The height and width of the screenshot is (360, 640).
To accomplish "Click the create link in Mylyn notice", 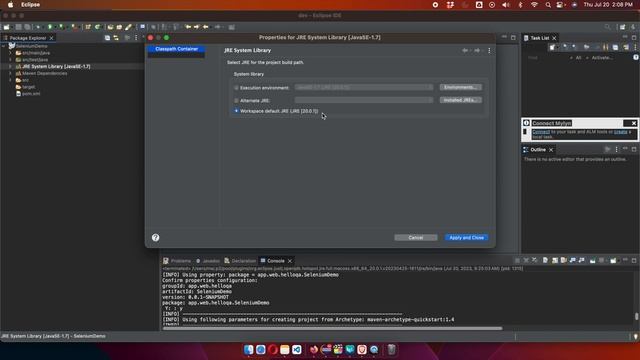I will pyautogui.click(x=620, y=132).
